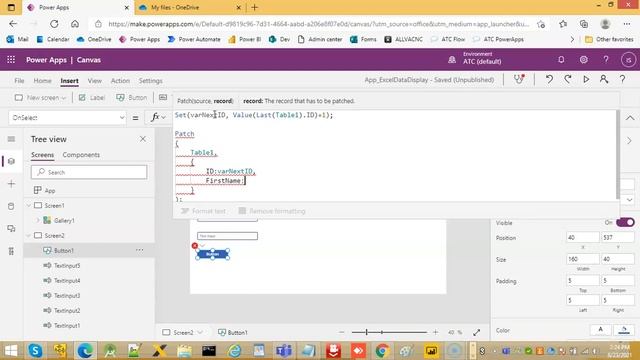Screen dimensions: 640x360
Task: Preview the app with play icon
Action: click(586, 80)
